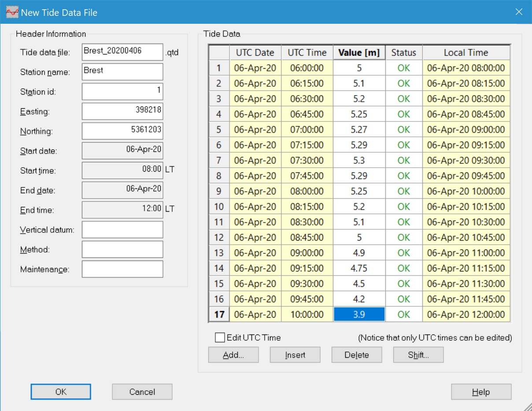Close the New Tide Data File dialog
The height and width of the screenshot is (411, 532).
click(x=519, y=12)
